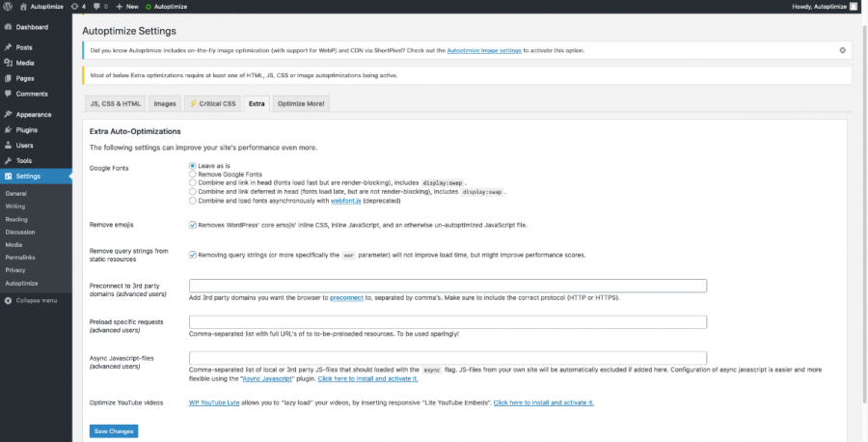Focus Preconnect to 3rd party domains field
The width and height of the screenshot is (868, 442).
click(448, 286)
